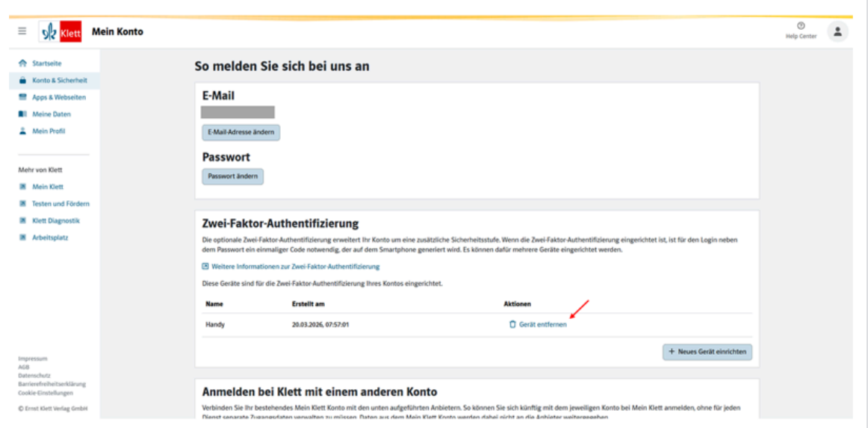The width and height of the screenshot is (868, 428).
Task: Click the Handy device name cell
Action: pos(215,324)
